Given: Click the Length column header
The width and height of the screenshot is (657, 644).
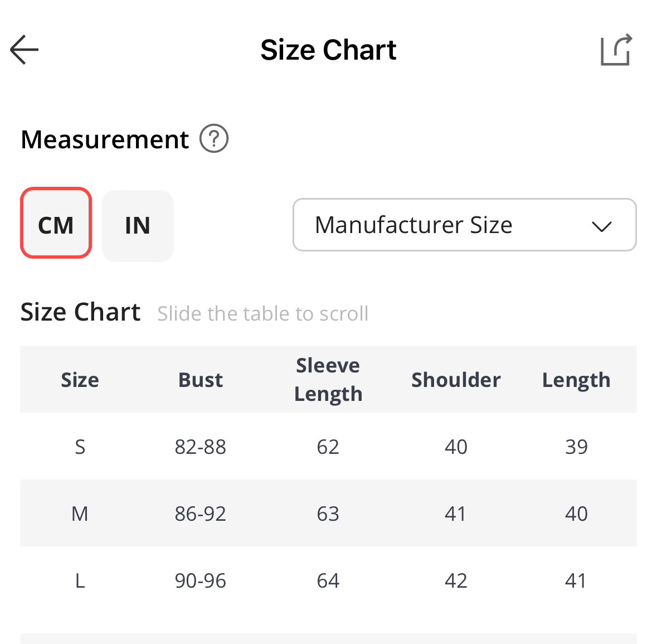Looking at the screenshot, I should point(576,380).
